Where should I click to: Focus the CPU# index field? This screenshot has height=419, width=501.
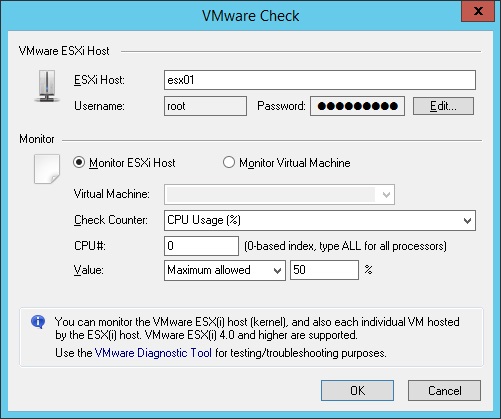click(x=201, y=246)
